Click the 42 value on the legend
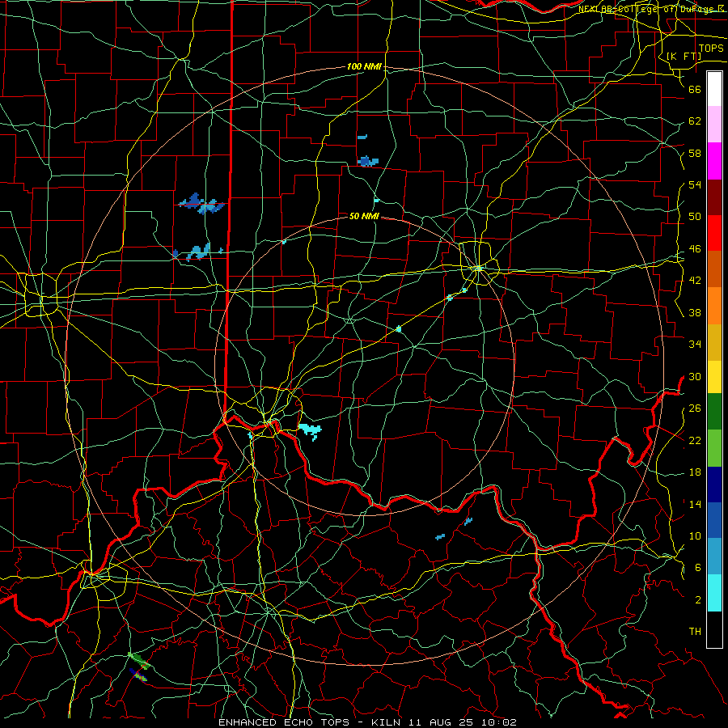This screenshot has width=728, height=728. tap(695, 281)
